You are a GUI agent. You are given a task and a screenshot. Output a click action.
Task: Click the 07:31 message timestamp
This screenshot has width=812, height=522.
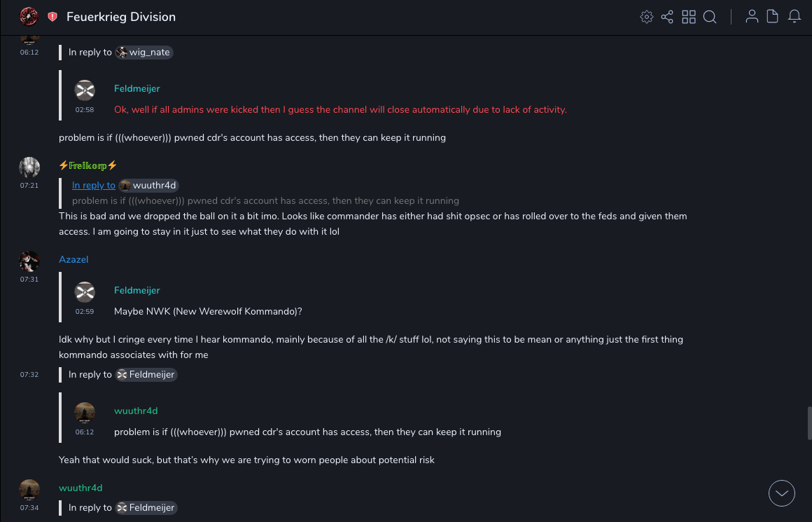[x=29, y=280]
